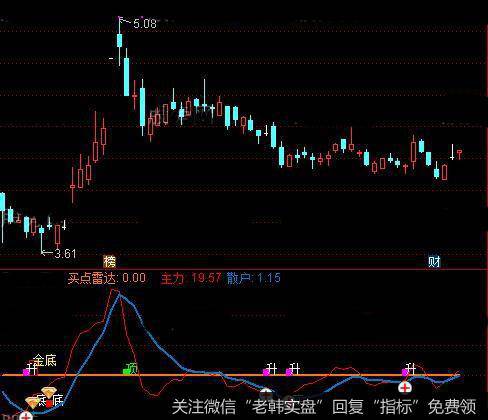Click the 散户: 1.15 indicator value
The height and width of the screenshot is (420, 488).
(254, 278)
